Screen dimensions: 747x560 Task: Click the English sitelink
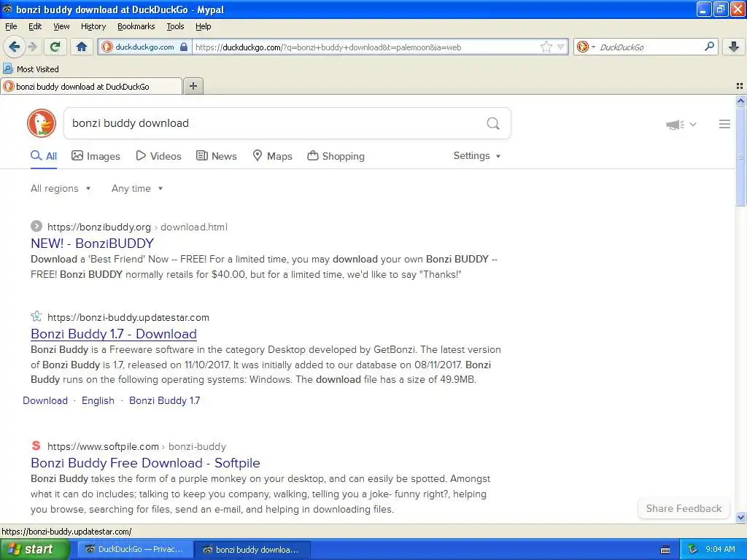click(x=98, y=400)
